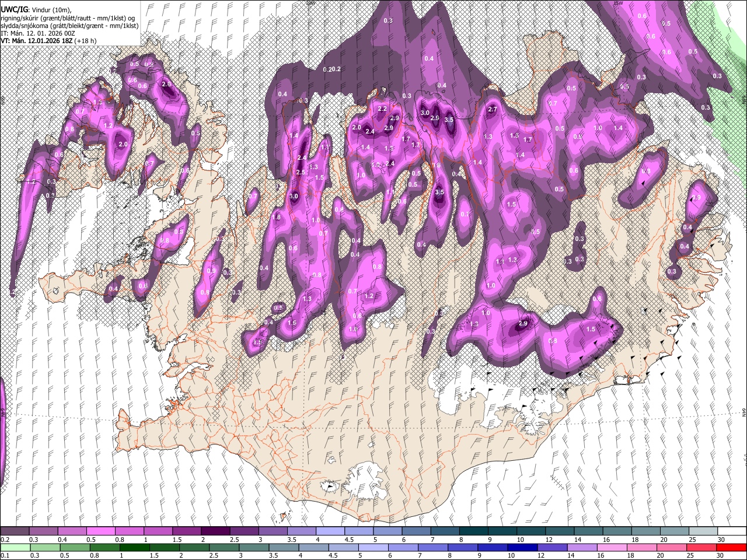
Task: Select the dull purple 0.2 swatch on upper scale
Action: tap(15, 531)
